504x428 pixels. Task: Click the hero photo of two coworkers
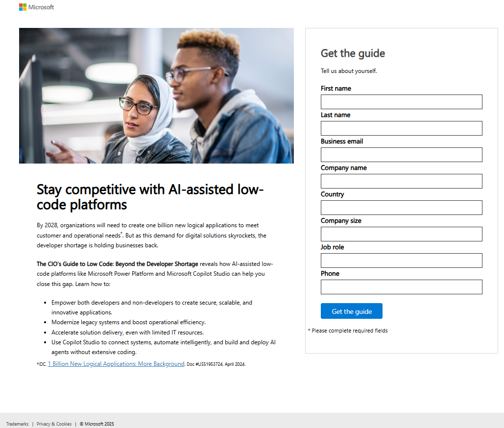tap(156, 96)
